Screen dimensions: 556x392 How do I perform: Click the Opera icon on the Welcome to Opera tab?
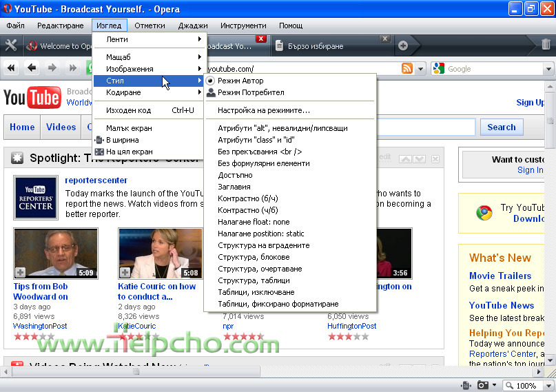pos(32,45)
